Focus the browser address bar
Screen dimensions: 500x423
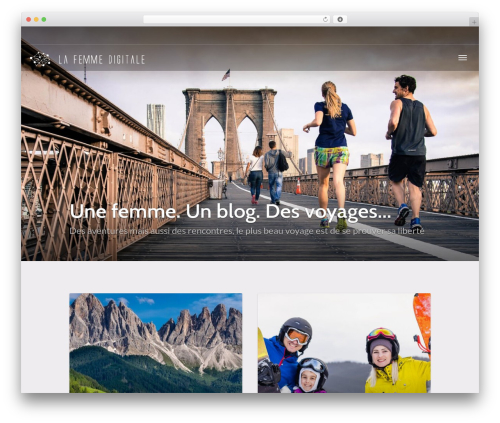point(237,19)
